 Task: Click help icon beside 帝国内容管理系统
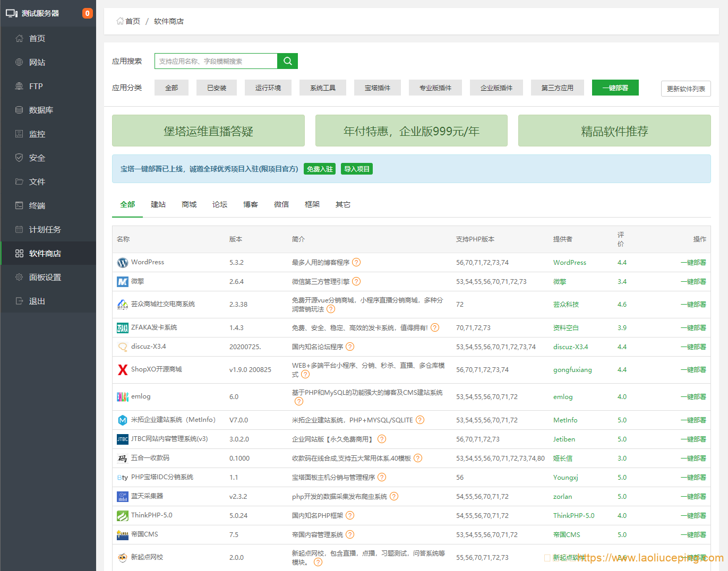(350, 534)
